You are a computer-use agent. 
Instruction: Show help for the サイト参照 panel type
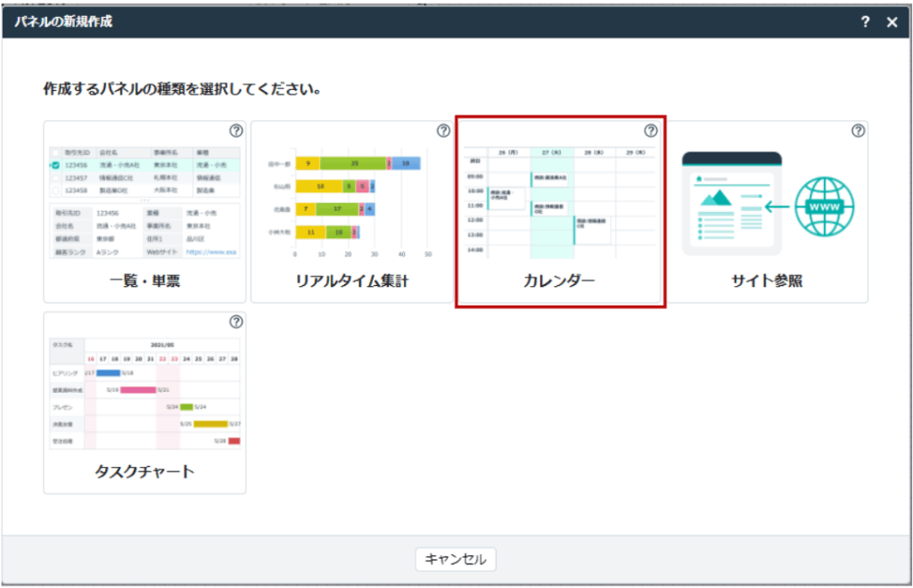point(858,131)
